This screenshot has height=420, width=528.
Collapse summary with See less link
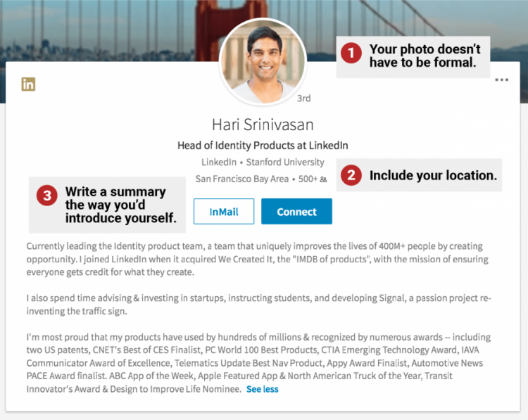pyautogui.click(x=262, y=389)
